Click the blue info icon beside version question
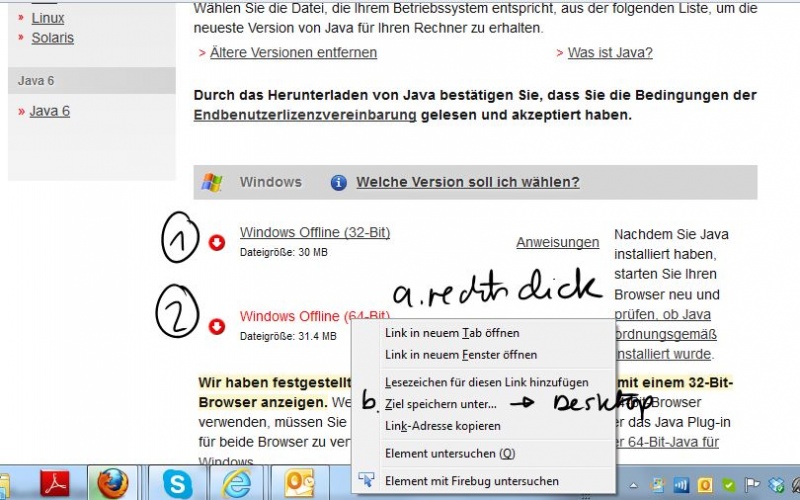 [x=338, y=182]
